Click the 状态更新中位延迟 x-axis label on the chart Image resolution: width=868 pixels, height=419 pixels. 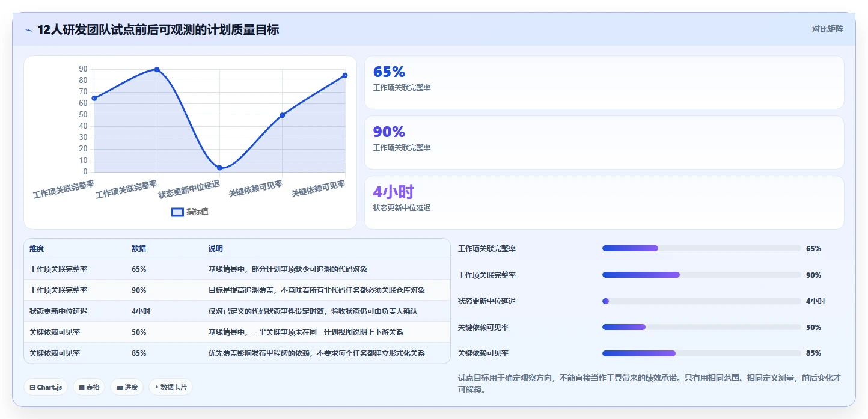[189, 189]
